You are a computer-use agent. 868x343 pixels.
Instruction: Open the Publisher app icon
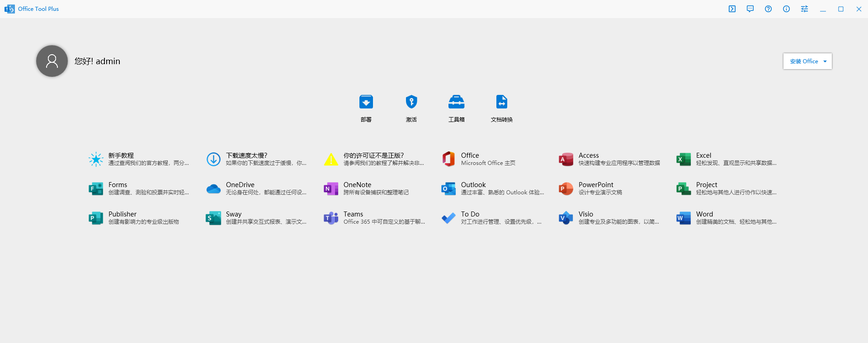click(x=96, y=218)
